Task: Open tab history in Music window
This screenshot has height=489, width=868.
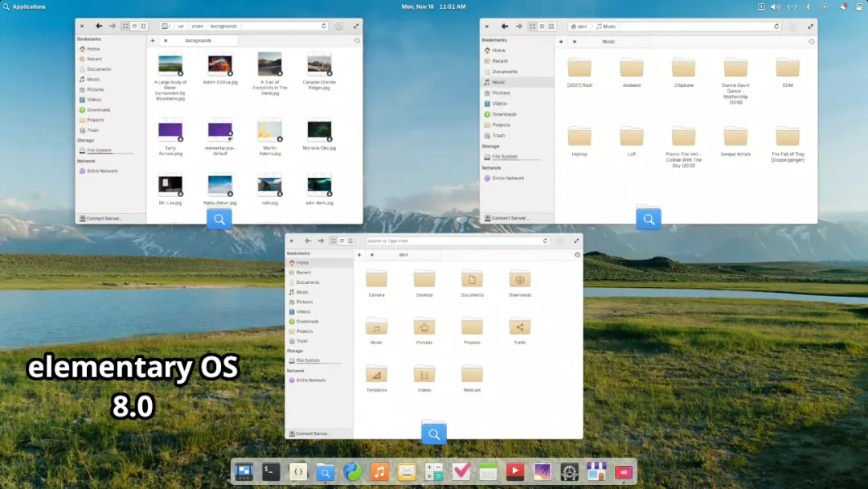Action: point(811,41)
